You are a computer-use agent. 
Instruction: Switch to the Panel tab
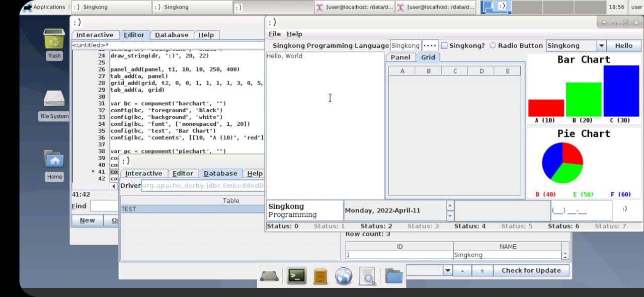coord(400,57)
